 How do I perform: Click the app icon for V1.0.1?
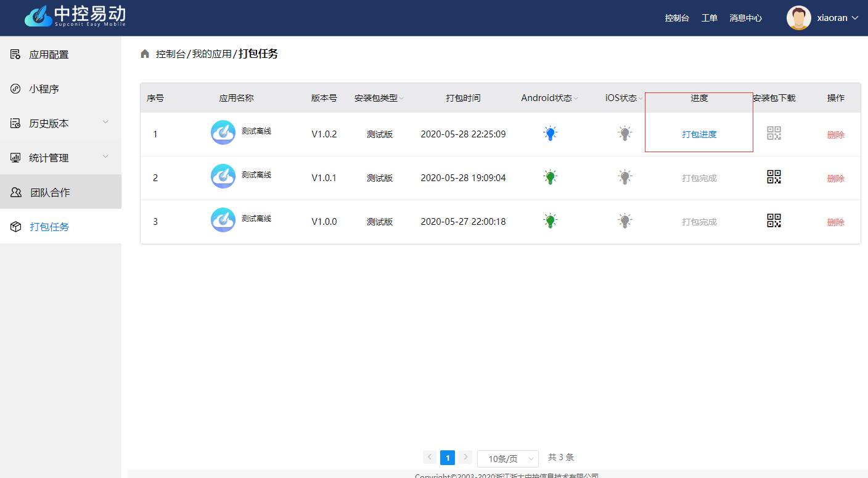point(223,176)
